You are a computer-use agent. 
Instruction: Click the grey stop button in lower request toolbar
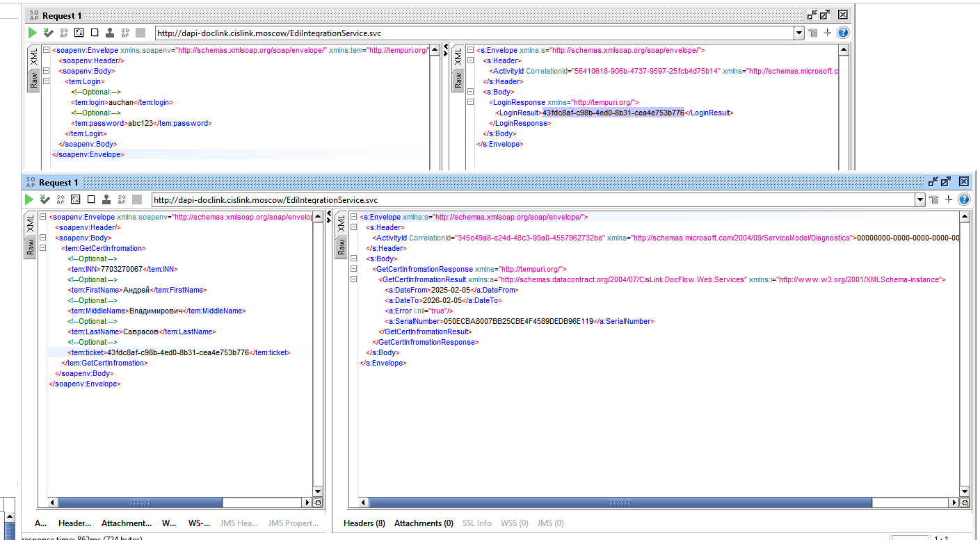[137, 199]
